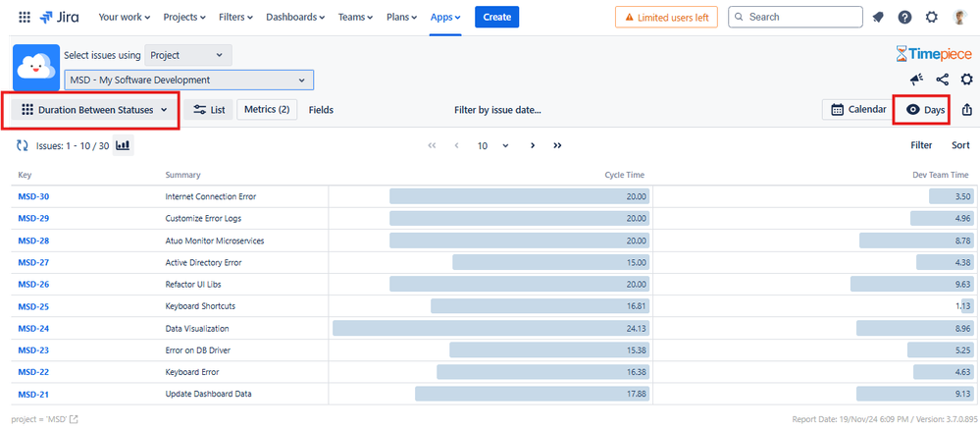980x429 pixels.
Task: Click the Timepiece logo
Action: 934,54
